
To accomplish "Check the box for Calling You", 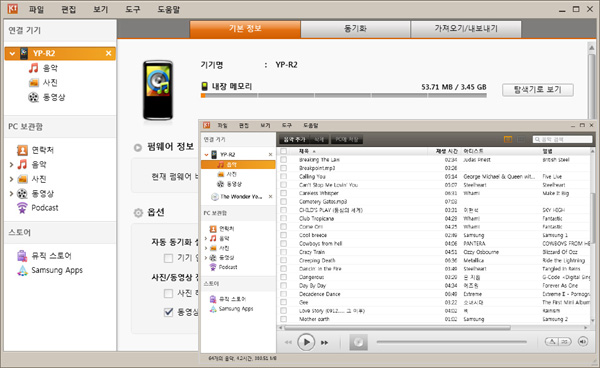I will pyautogui.click(x=284, y=176).
